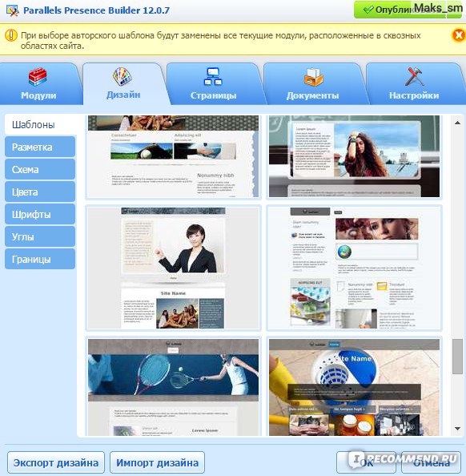Click the Страницы sitemap icon

213,76
